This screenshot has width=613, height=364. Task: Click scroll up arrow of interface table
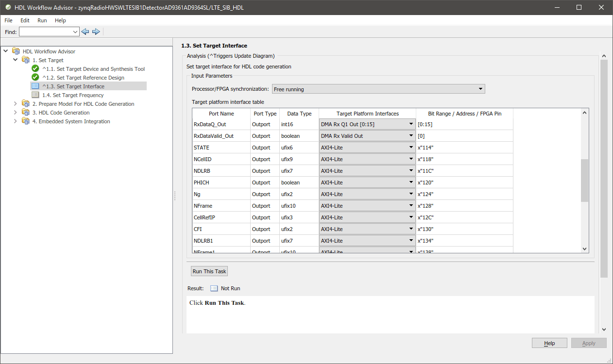[x=585, y=112]
